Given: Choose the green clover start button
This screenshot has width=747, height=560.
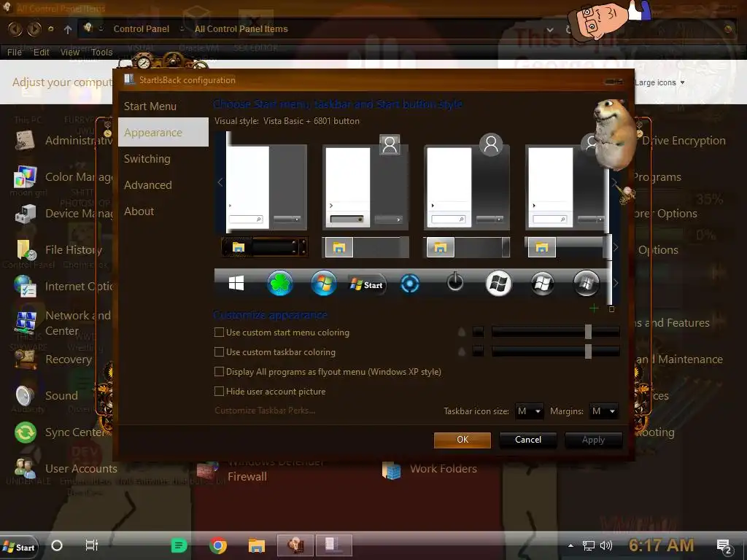Looking at the screenshot, I should point(279,284).
